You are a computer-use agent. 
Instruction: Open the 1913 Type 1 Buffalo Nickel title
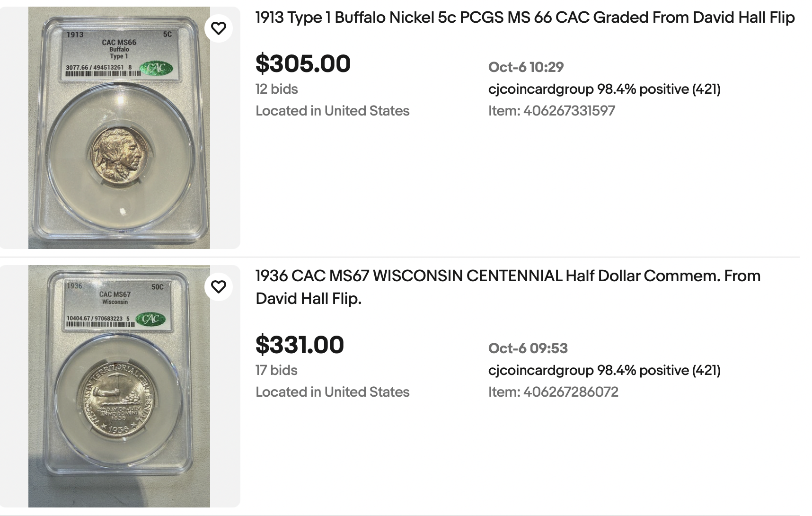pyautogui.click(x=524, y=18)
